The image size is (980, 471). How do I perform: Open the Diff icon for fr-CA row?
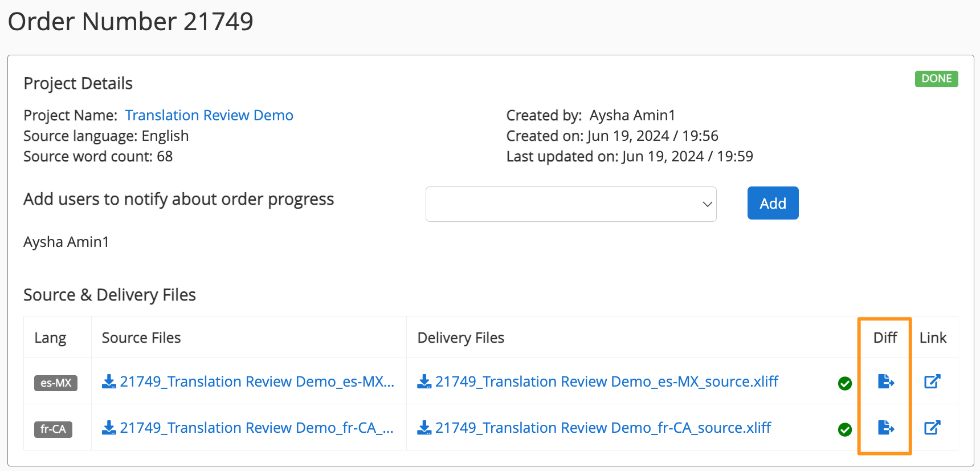(x=886, y=427)
